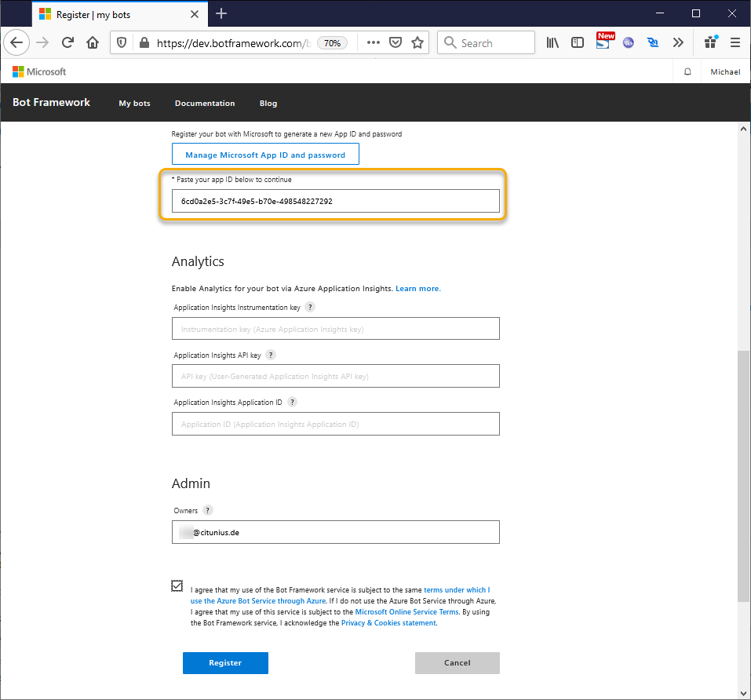751x700 pixels.
Task: Go to My bots in navigation
Action: [135, 104]
